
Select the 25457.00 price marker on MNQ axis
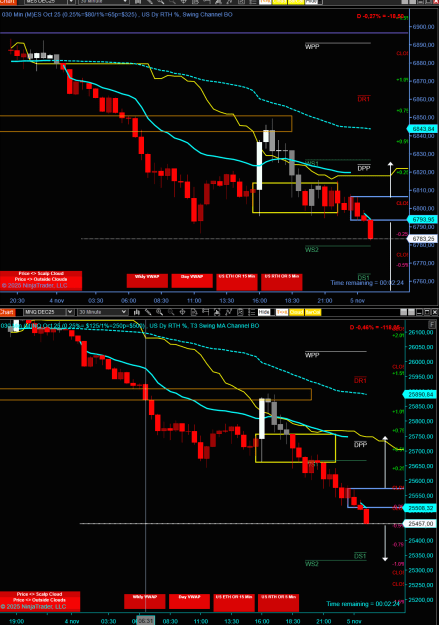[x=420, y=523]
